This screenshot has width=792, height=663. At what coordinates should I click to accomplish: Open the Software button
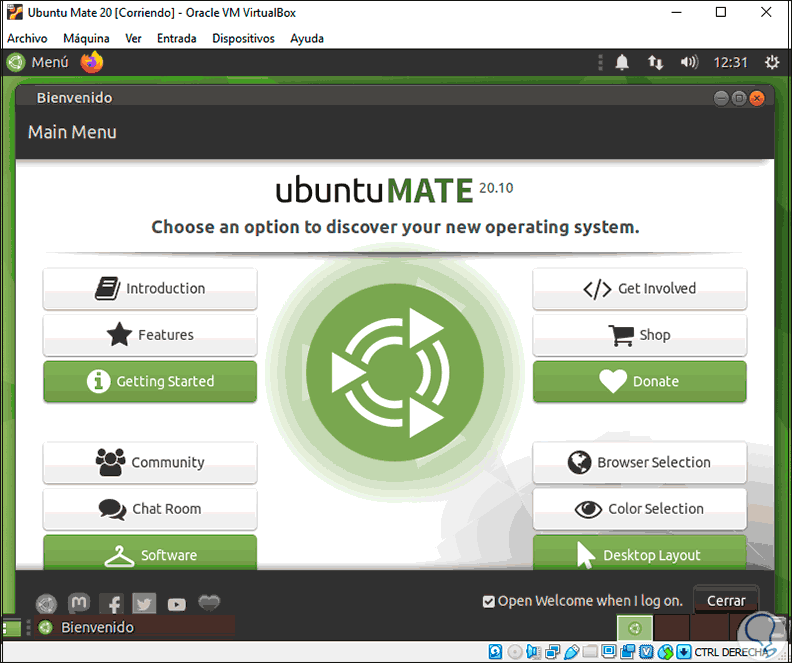(150, 553)
